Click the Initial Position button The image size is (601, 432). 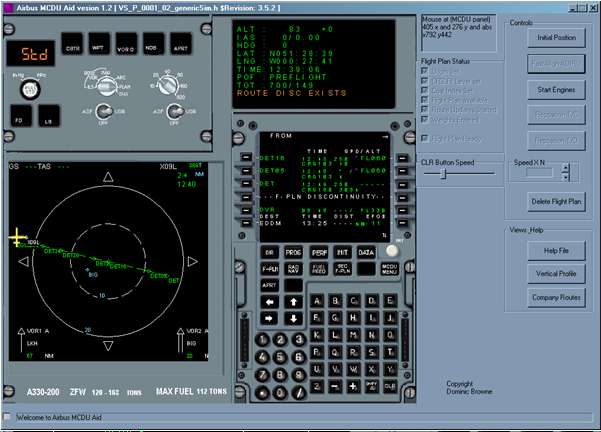[x=556, y=38]
